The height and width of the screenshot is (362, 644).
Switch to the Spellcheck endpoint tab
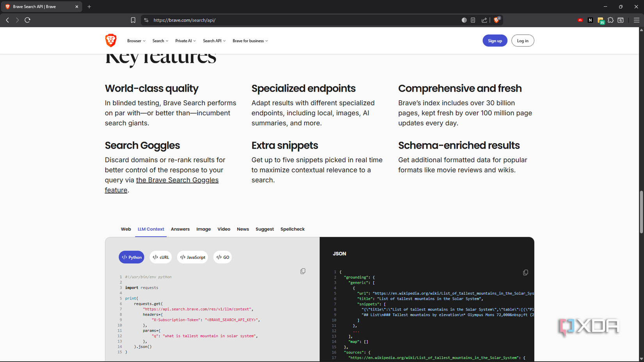(292, 229)
